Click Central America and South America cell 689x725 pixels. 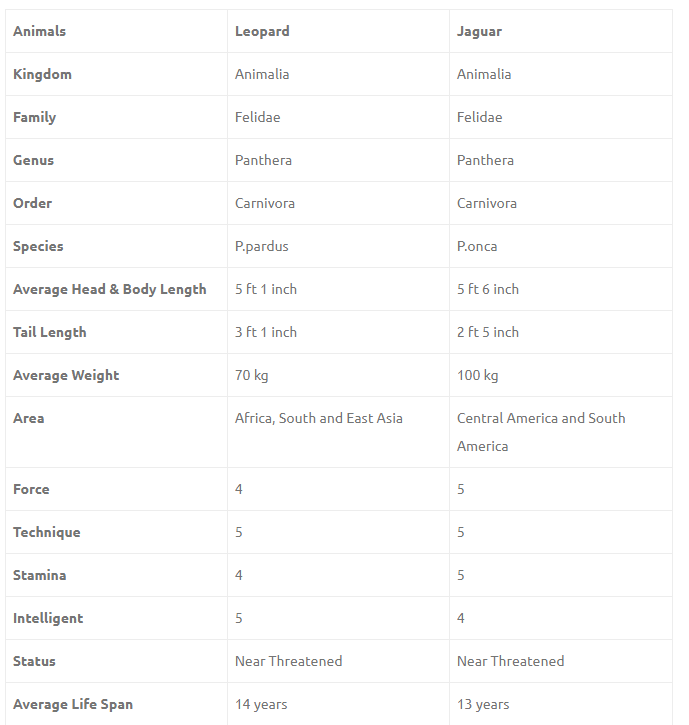coord(540,431)
